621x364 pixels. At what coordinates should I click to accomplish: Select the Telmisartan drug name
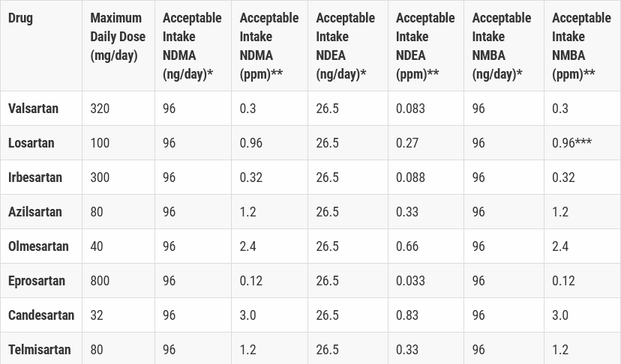(x=40, y=349)
